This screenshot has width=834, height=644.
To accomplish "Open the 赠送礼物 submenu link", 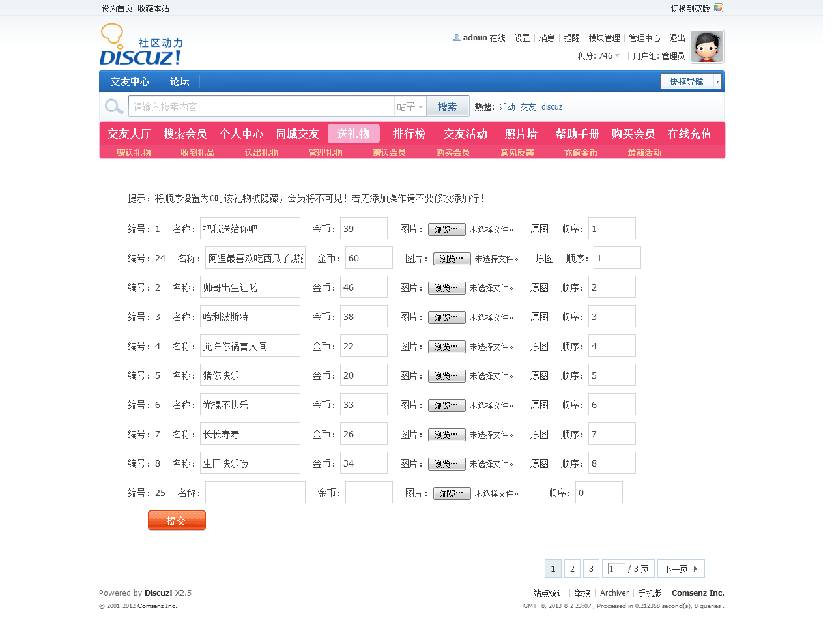I will click(x=134, y=153).
